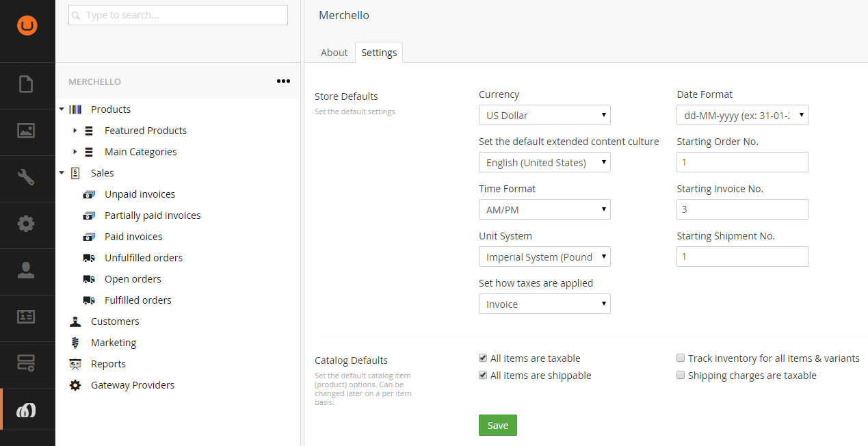Open the Currency dropdown
The height and width of the screenshot is (446, 868).
click(544, 115)
